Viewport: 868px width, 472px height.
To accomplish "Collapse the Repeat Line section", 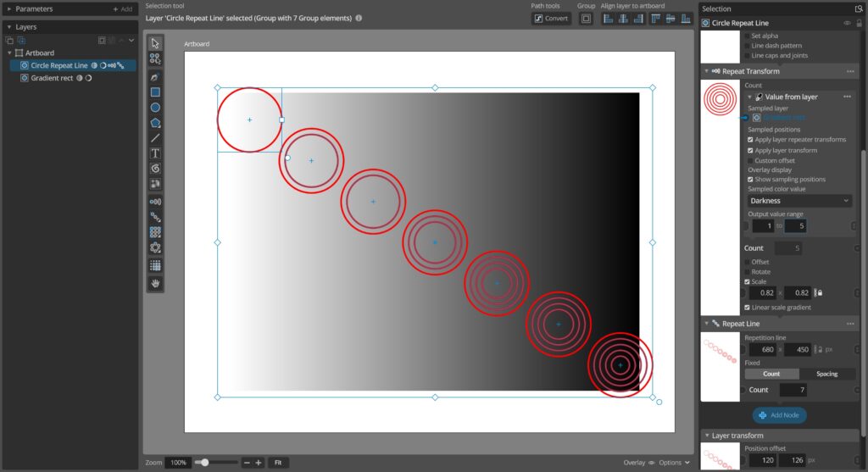I will tap(706, 324).
